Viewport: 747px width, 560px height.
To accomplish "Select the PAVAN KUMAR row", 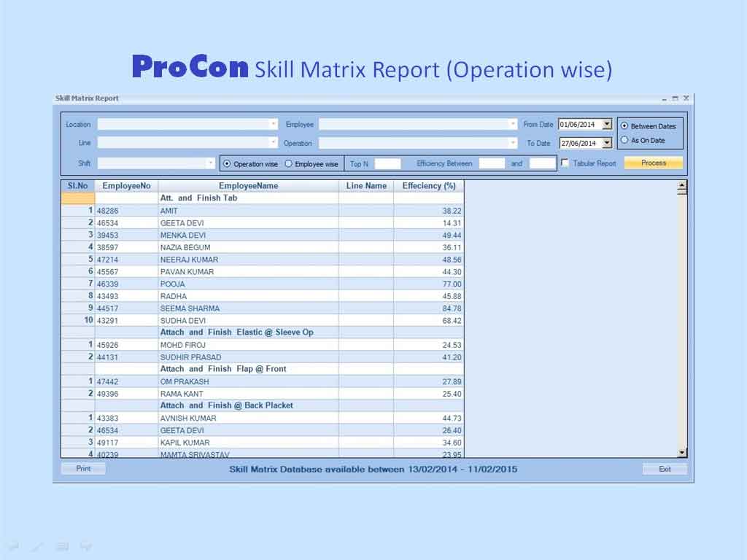I will point(263,271).
